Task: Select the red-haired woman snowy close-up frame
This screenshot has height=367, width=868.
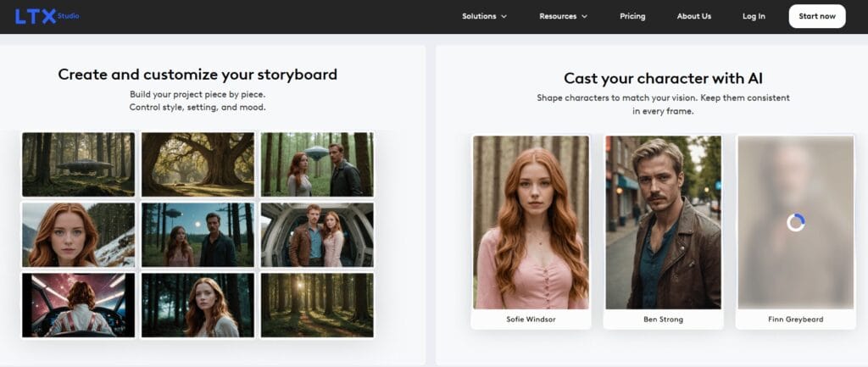Action: (x=78, y=235)
